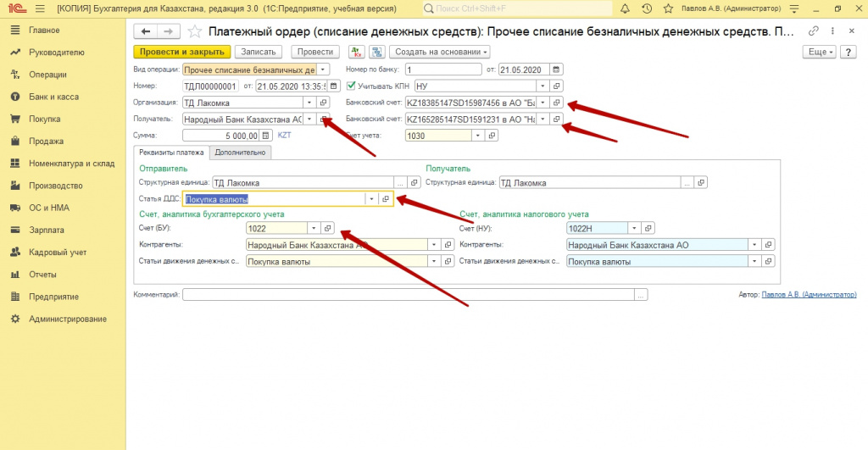The width and height of the screenshot is (868, 450).
Task: Open Банк и касса section
Action: coord(53,97)
